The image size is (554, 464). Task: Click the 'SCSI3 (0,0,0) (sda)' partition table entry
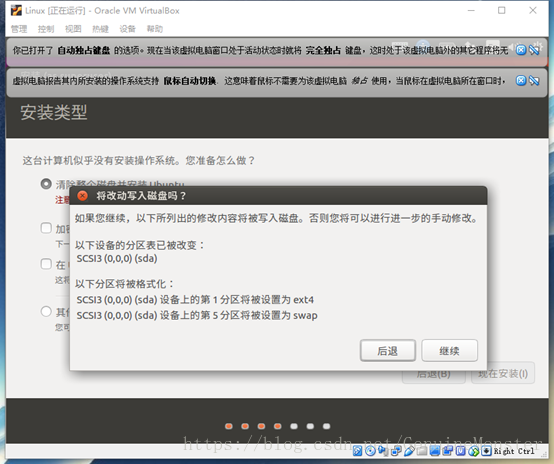(x=117, y=259)
